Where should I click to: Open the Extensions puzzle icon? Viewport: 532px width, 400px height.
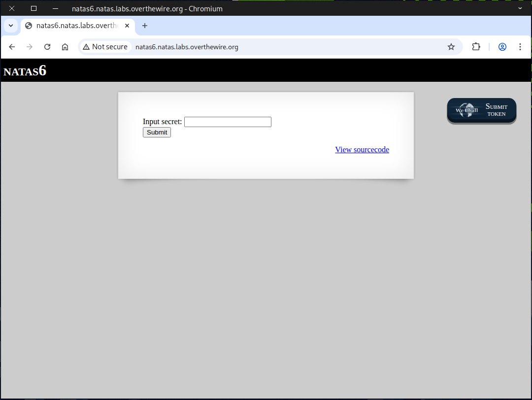(476, 47)
